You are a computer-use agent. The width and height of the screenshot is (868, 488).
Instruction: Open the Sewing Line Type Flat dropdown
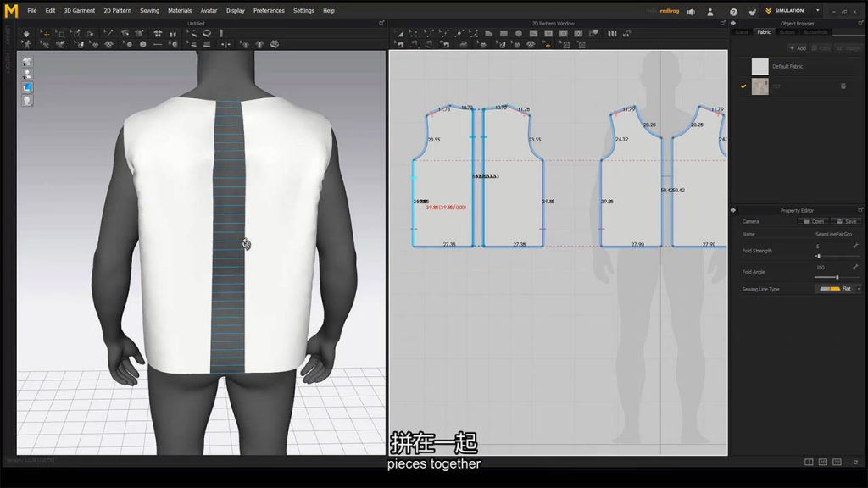point(838,289)
